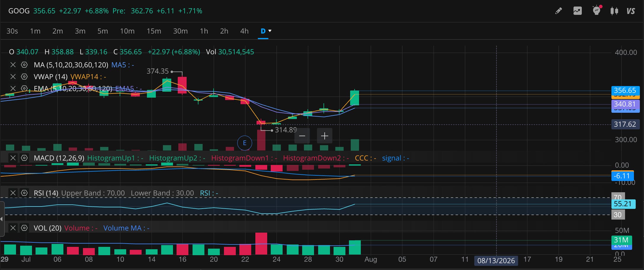Remove the EMA indicator overlay
Image resolution: width=644 pixels, height=270 pixels.
[13, 88]
